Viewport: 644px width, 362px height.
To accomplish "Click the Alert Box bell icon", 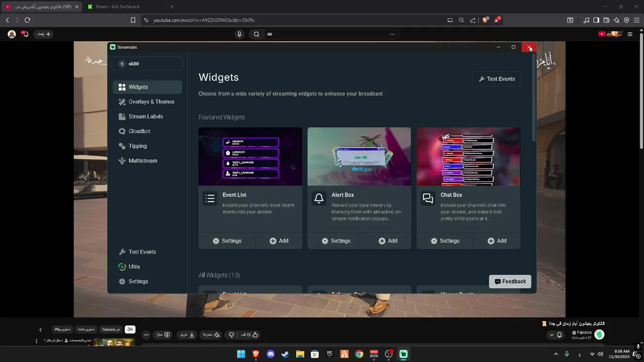I will click(x=319, y=199).
